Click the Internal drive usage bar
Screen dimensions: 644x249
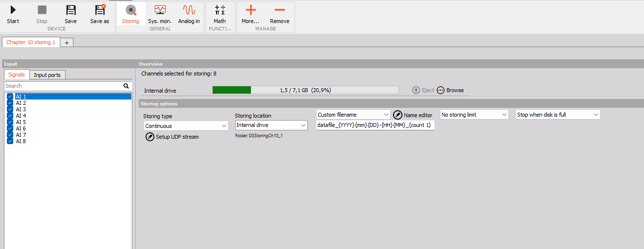click(305, 90)
